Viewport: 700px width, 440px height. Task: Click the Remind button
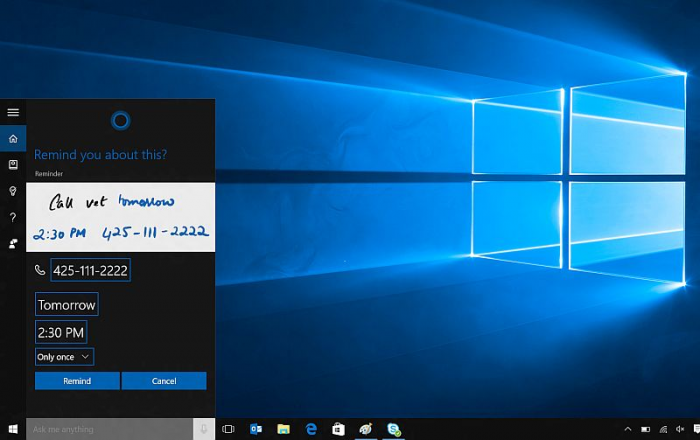(x=77, y=381)
